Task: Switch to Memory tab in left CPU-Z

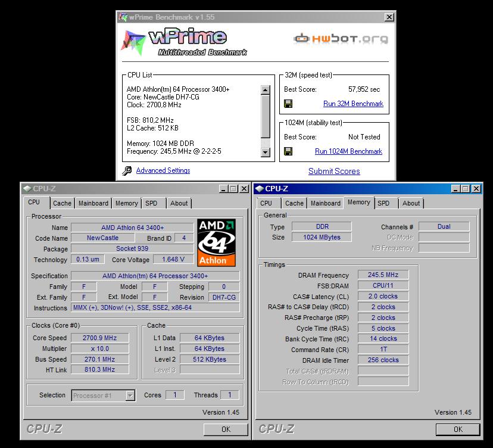Action: coord(126,203)
